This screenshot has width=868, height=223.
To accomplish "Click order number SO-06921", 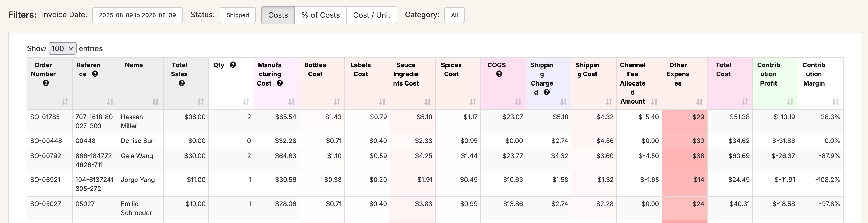I will coord(45,180).
